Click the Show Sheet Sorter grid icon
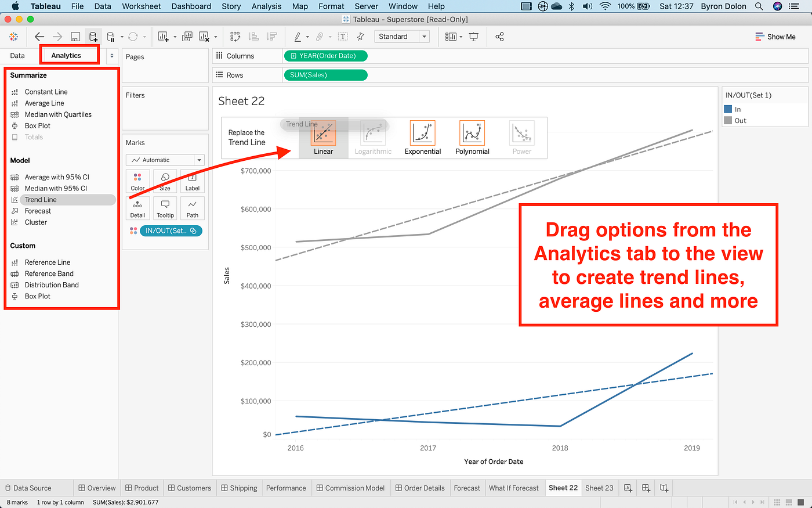The image size is (812, 508). coord(777,502)
